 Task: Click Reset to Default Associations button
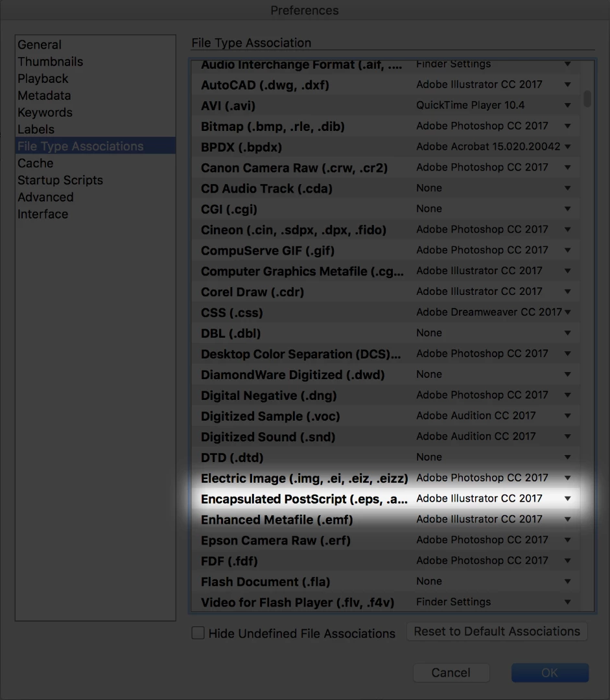tap(497, 632)
